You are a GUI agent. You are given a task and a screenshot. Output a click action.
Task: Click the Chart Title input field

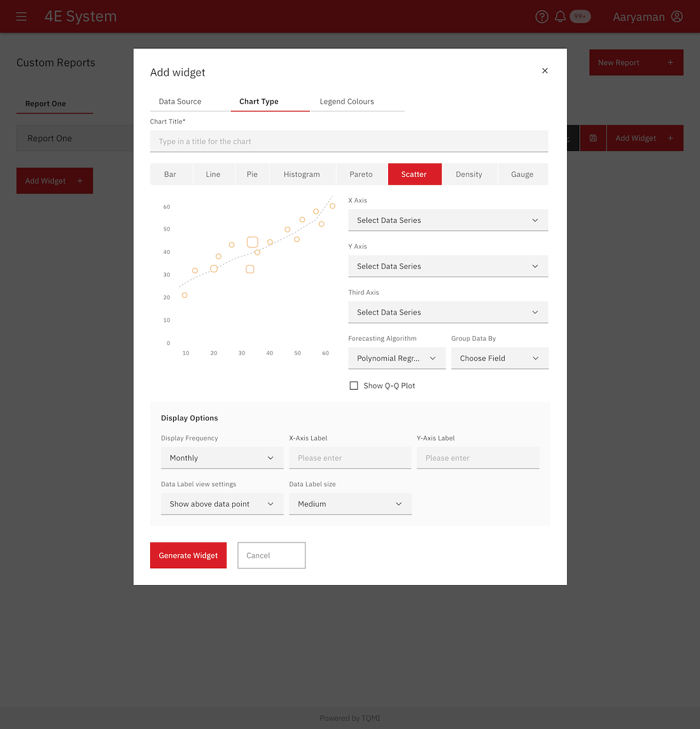tap(349, 141)
